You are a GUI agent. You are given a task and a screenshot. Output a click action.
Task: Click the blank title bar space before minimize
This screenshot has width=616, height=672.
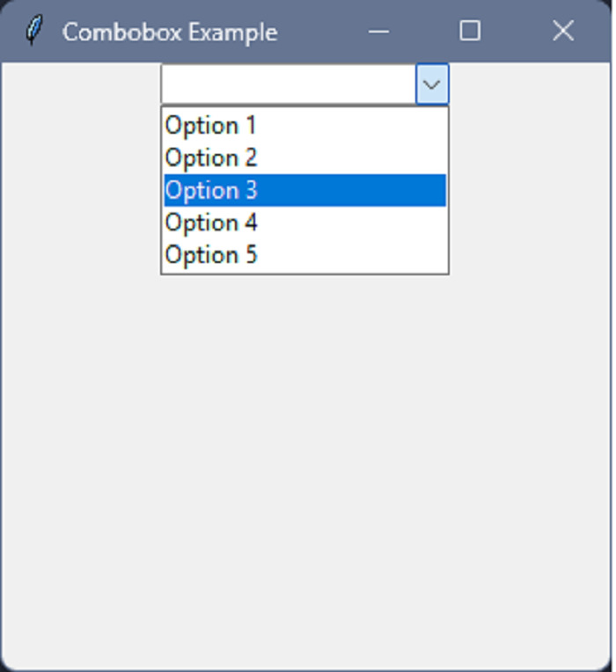321,32
